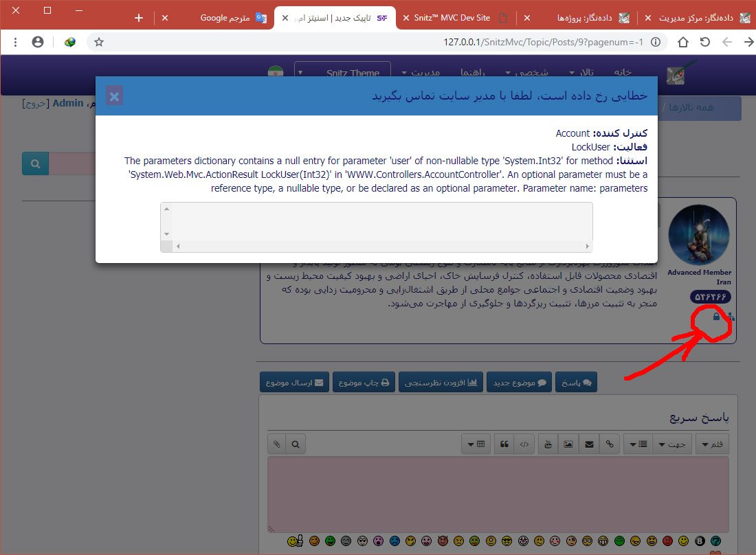
Task: Open the قلم font dropdown
Action: tap(712, 444)
